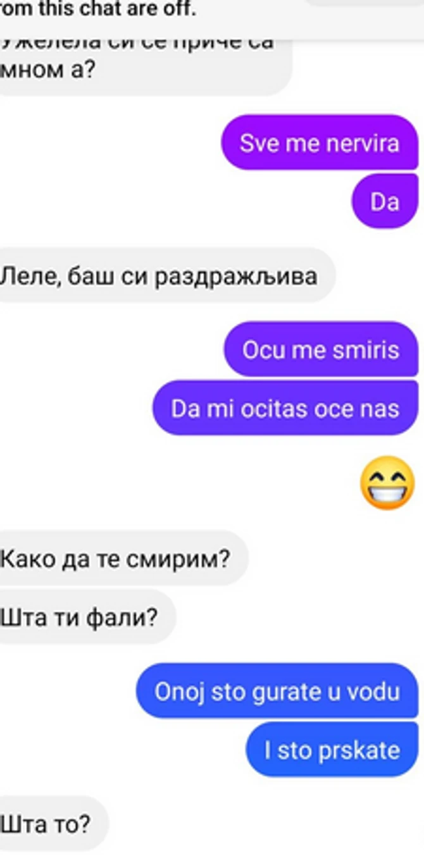This screenshot has width=424, height=868.
Task: Tap the purple 'Da' message bubble
Action: (x=385, y=201)
